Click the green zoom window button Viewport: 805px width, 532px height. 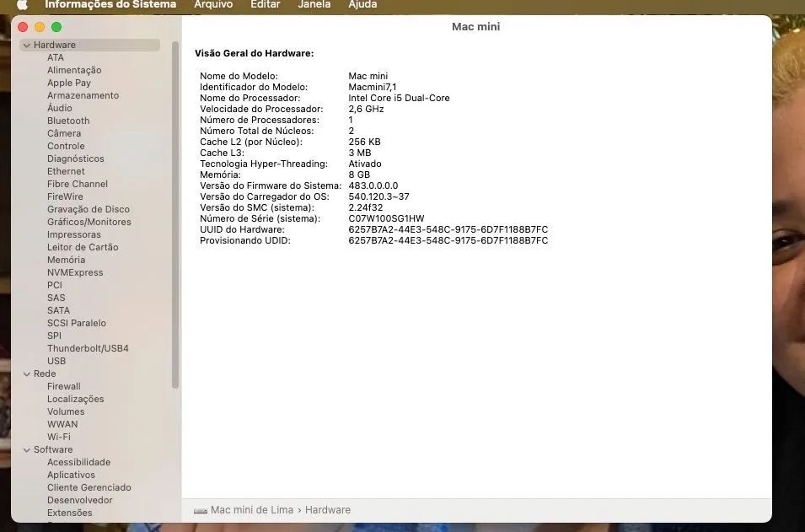(x=56, y=27)
